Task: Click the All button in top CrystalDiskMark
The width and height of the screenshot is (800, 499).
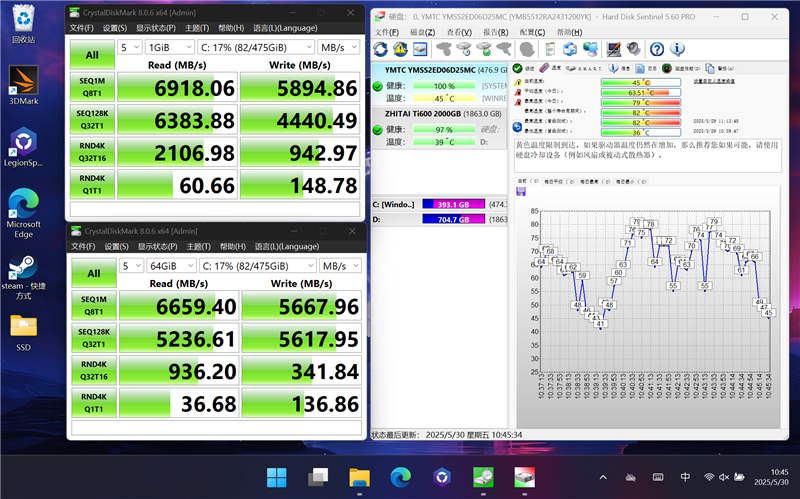Action: 93,55
